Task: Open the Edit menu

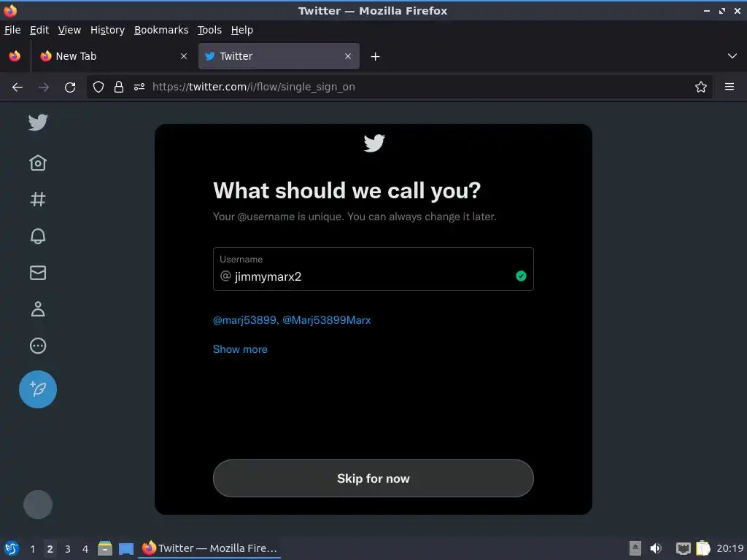Action: pyautogui.click(x=39, y=30)
